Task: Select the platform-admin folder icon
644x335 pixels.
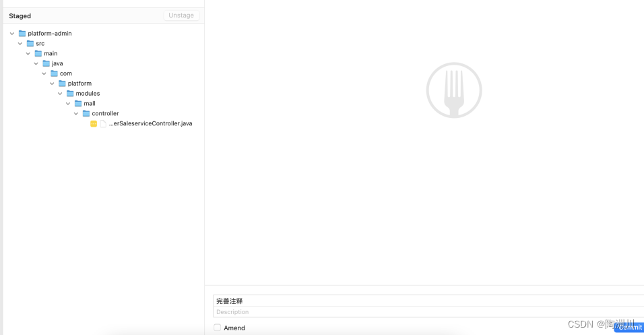Action: (22, 33)
